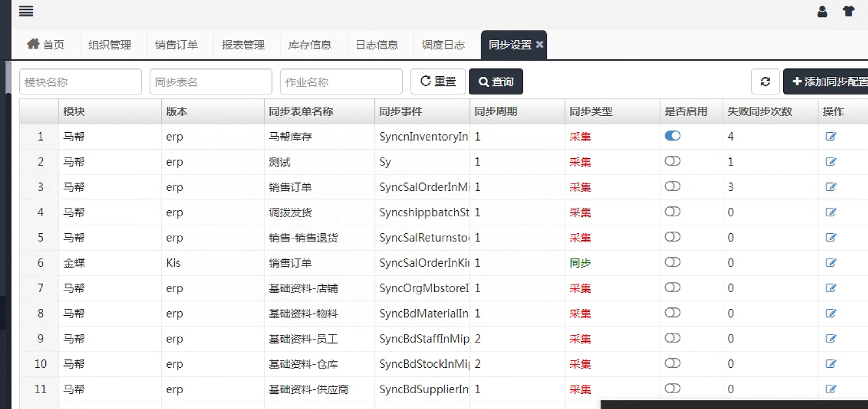Viewport: 868px width, 409px height.
Task: Click the 版本 column header
Action: [213, 111]
